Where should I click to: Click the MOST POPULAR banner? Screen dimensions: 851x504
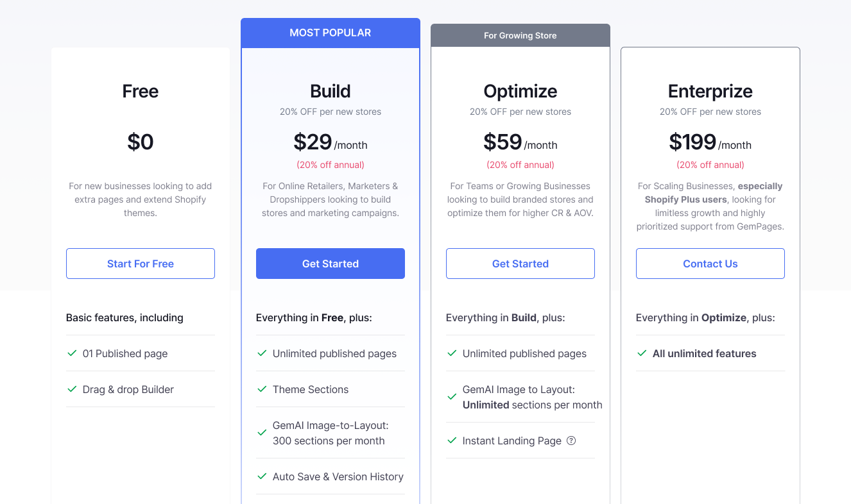click(330, 32)
